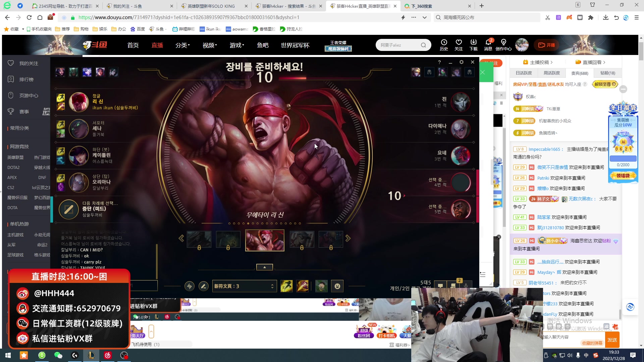Open 世界冠军杯 nav item

[x=295, y=45]
